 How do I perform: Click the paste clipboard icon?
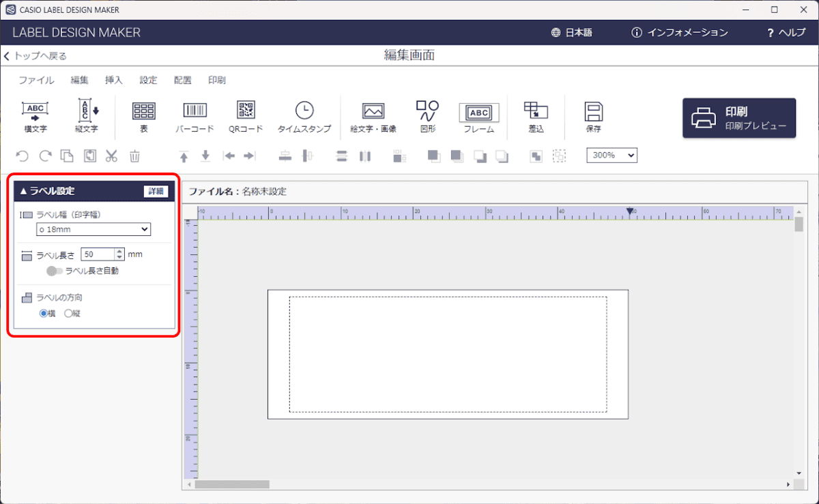pos(89,156)
